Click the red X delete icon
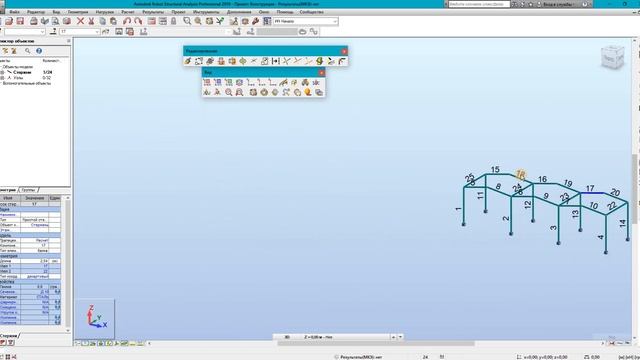Viewport: 640px width, 360px height. [80, 21]
